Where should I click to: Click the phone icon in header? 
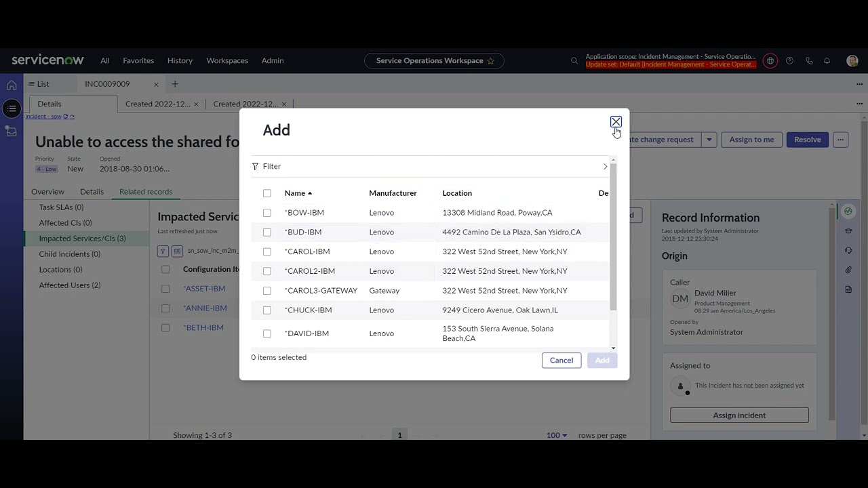[809, 61]
